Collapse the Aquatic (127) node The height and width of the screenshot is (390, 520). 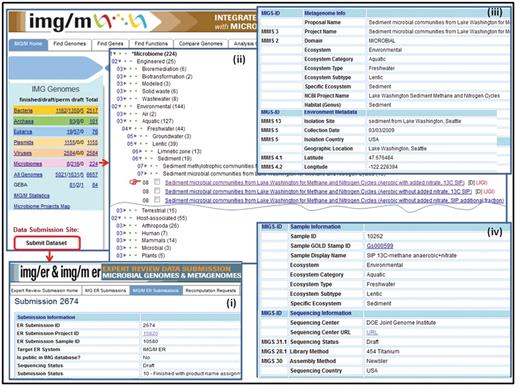tap(125, 121)
